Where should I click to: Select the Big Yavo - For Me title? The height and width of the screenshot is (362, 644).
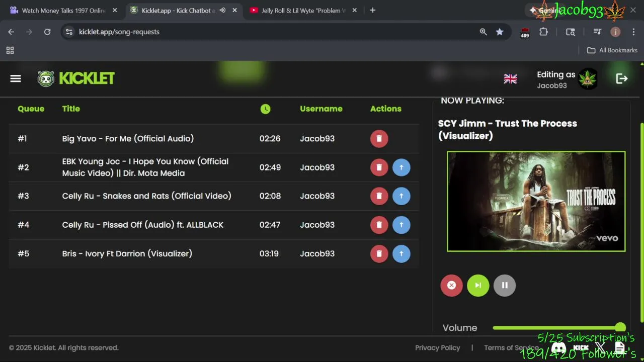point(128,139)
